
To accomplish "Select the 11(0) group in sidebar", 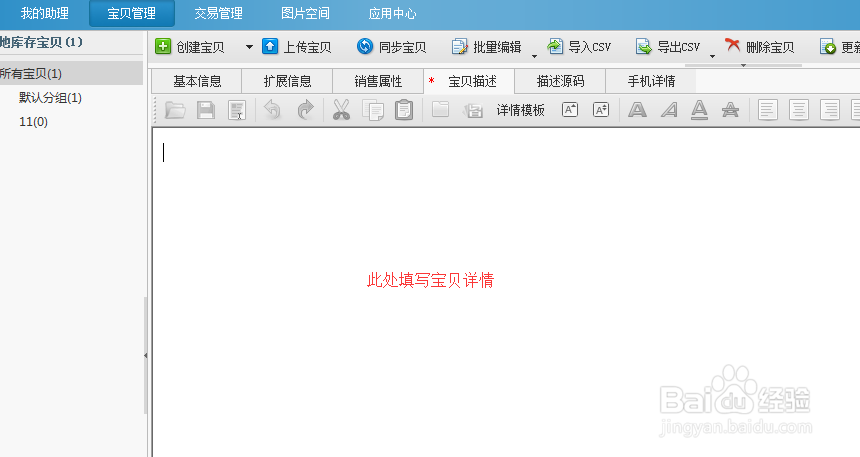I will pos(33,122).
